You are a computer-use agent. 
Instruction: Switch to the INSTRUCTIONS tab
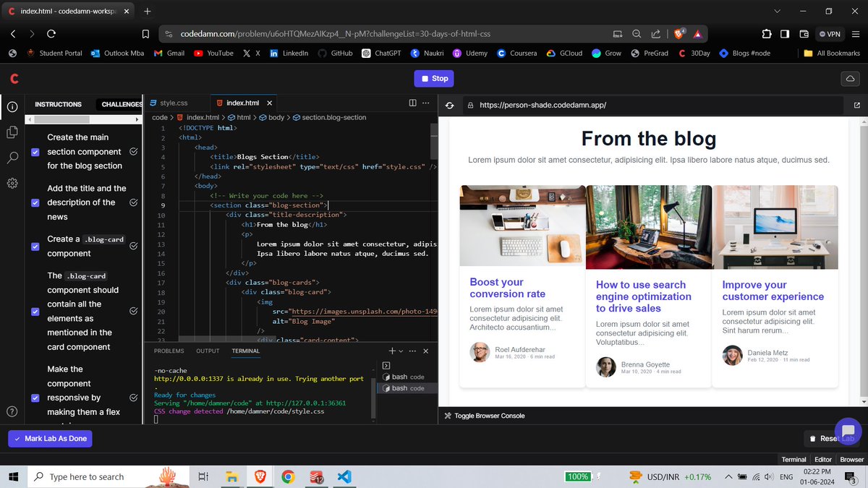point(58,104)
